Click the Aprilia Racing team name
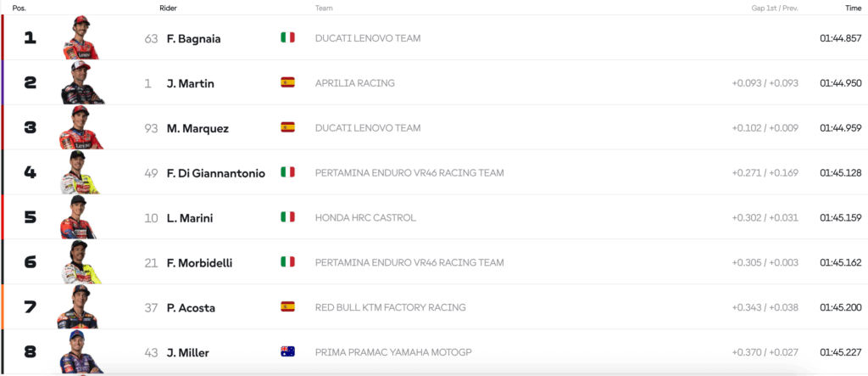The width and height of the screenshot is (868, 376). tap(354, 83)
